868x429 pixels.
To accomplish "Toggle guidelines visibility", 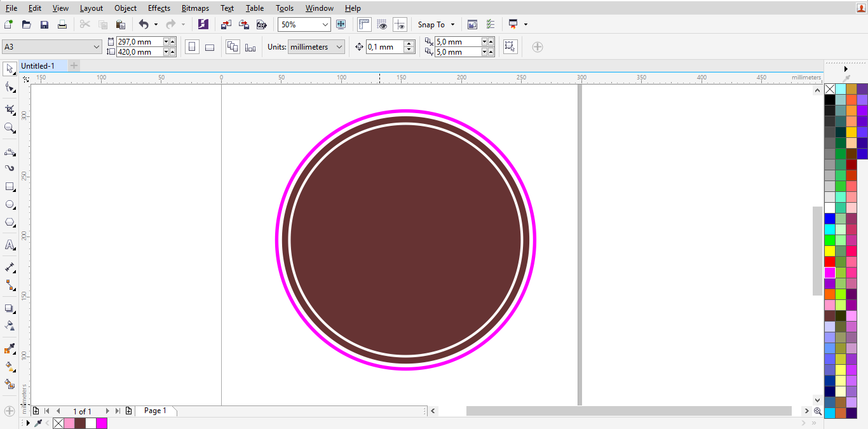I will 400,24.
